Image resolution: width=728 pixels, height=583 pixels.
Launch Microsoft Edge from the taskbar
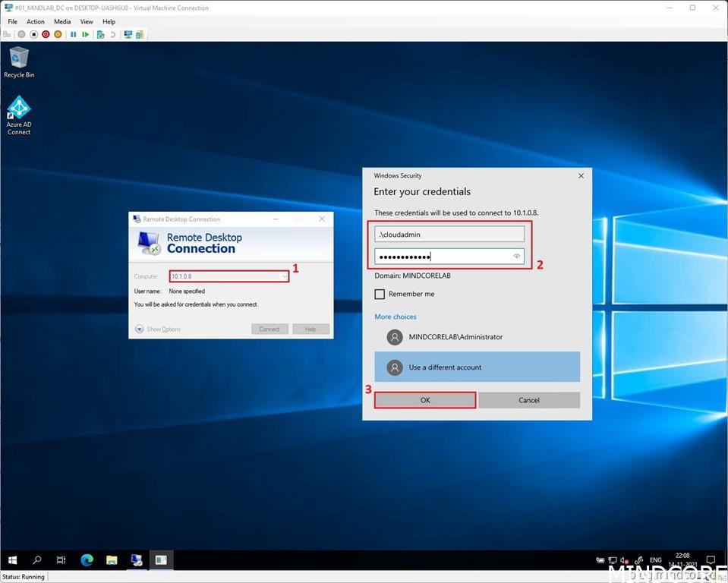(87, 560)
